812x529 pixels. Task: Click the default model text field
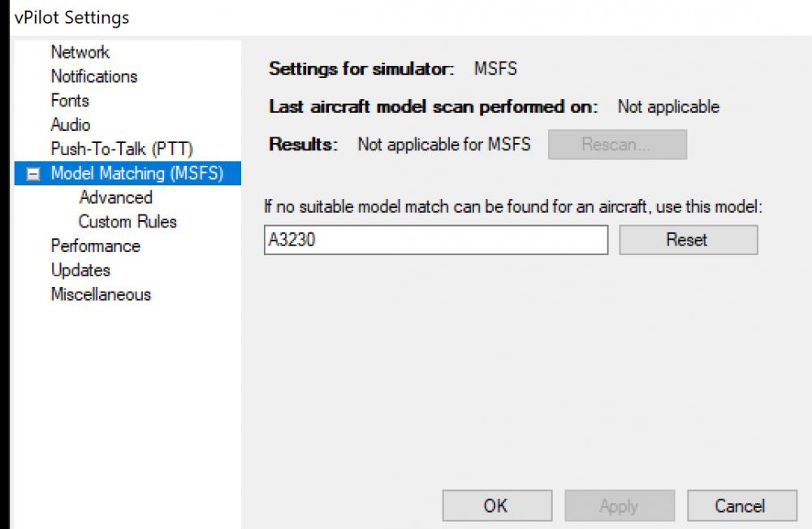pyautogui.click(x=435, y=240)
